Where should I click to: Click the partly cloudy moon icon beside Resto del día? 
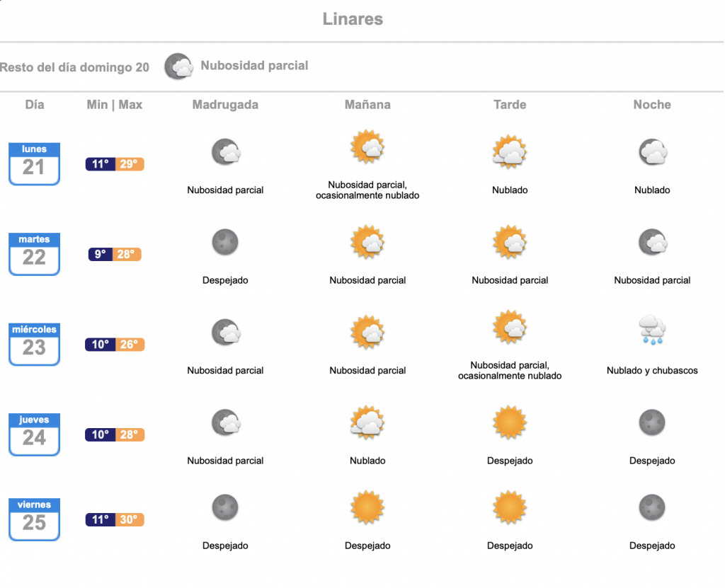pos(179,67)
